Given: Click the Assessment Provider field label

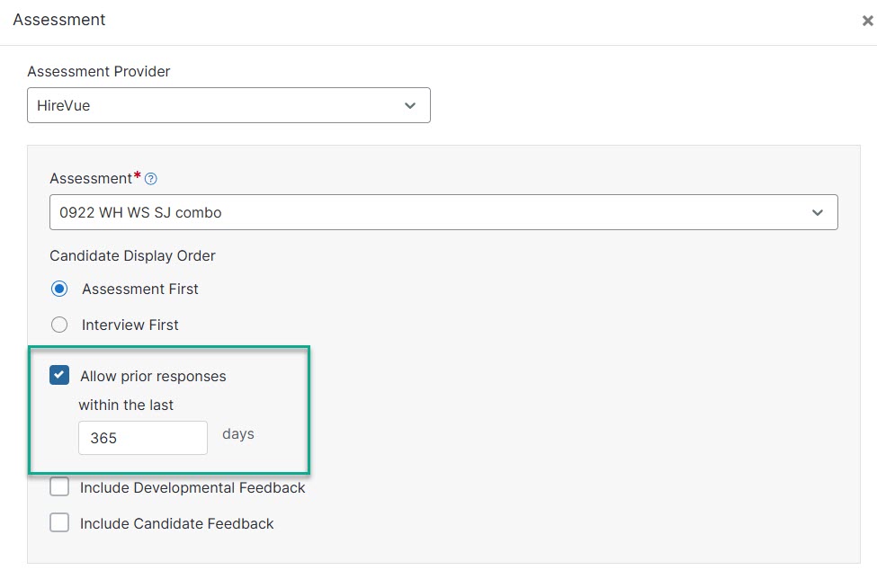Looking at the screenshot, I should [x=99, y=71].
